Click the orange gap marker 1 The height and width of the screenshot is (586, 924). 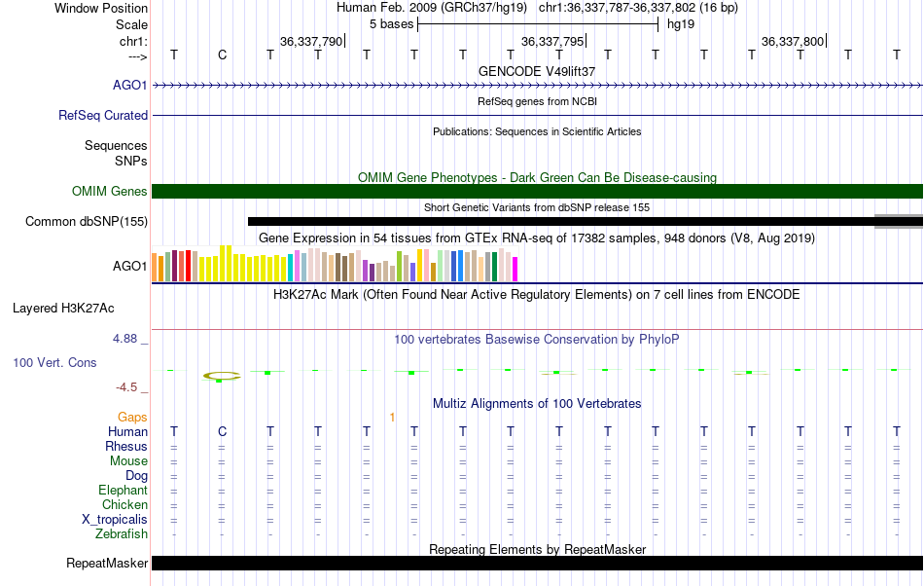pyautogui.click(x=393, y=418)
